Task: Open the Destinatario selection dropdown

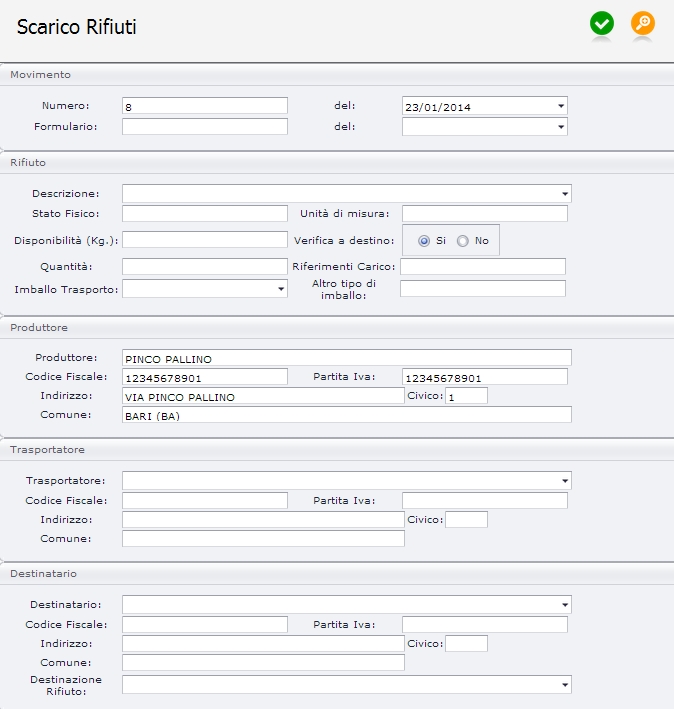Action: 347,605
